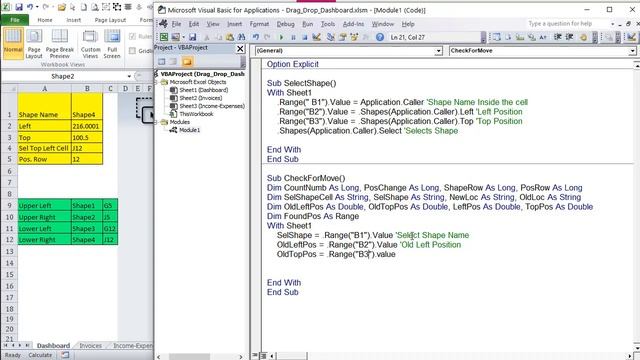
Task: Toggle Folders button in Project panel
Action: coord(187,62)
